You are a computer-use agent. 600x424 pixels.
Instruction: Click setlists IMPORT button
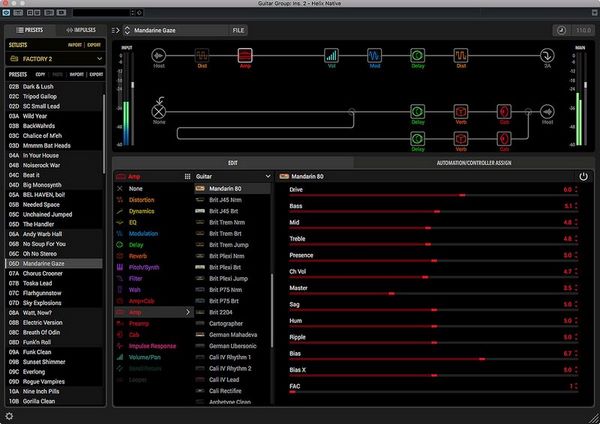point(75,45)
